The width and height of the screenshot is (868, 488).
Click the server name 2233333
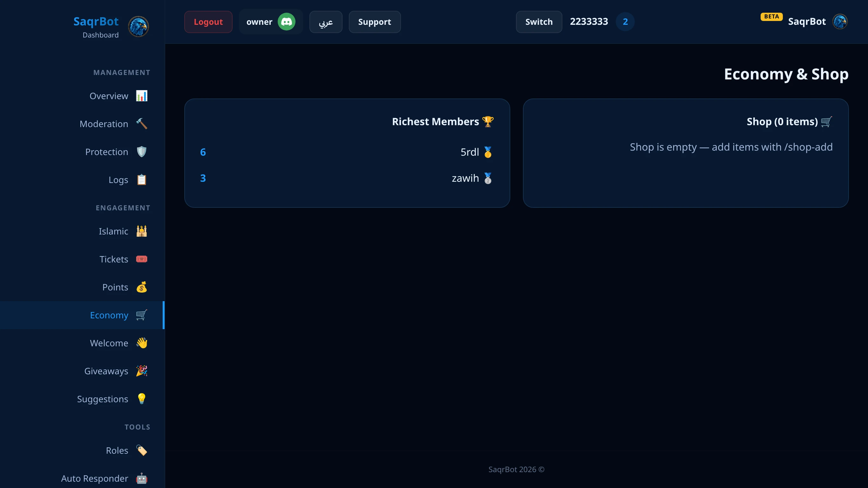tap(589, 22)
